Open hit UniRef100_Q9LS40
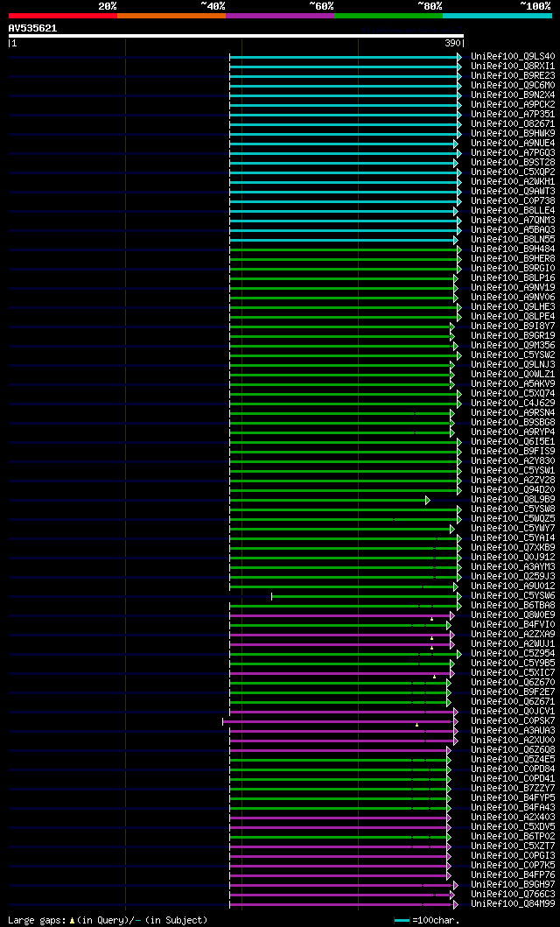 [514, 57]
